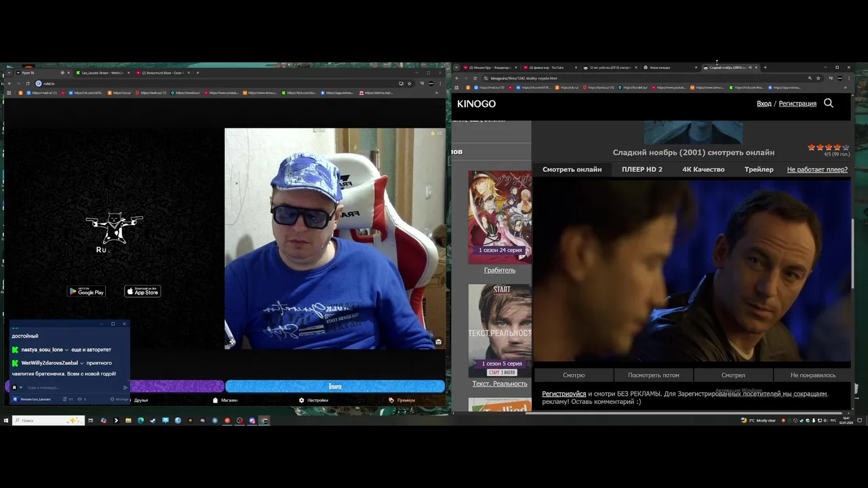Image resolution: width=868 pixels, height=488 pixels.
Task: Click the zoom magnifier icon in kinogo address bar
Action: [x=810, y=78]
